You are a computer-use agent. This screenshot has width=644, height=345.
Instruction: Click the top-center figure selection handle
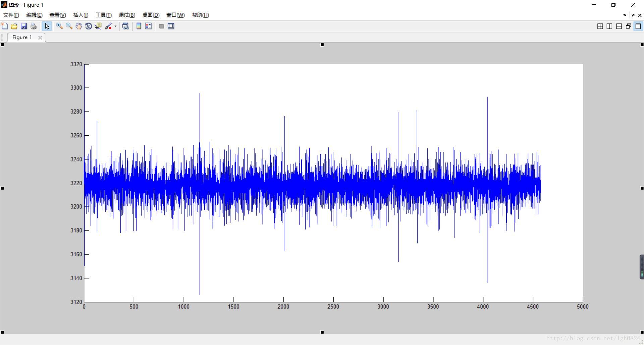[322, 45]
